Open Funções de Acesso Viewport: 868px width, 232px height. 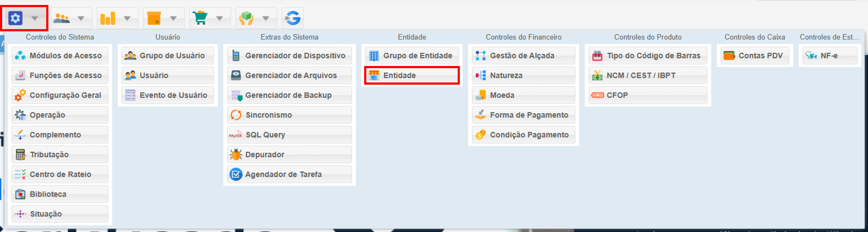point(60,75)
